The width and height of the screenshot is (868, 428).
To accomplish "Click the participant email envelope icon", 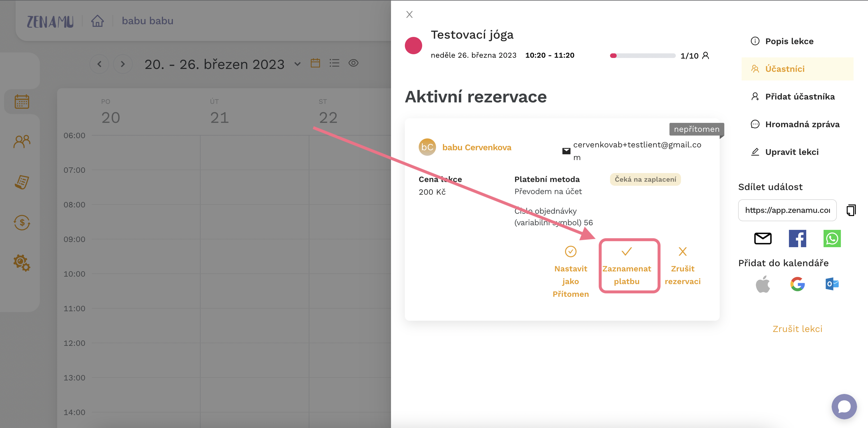I will [x=566, y=151].
